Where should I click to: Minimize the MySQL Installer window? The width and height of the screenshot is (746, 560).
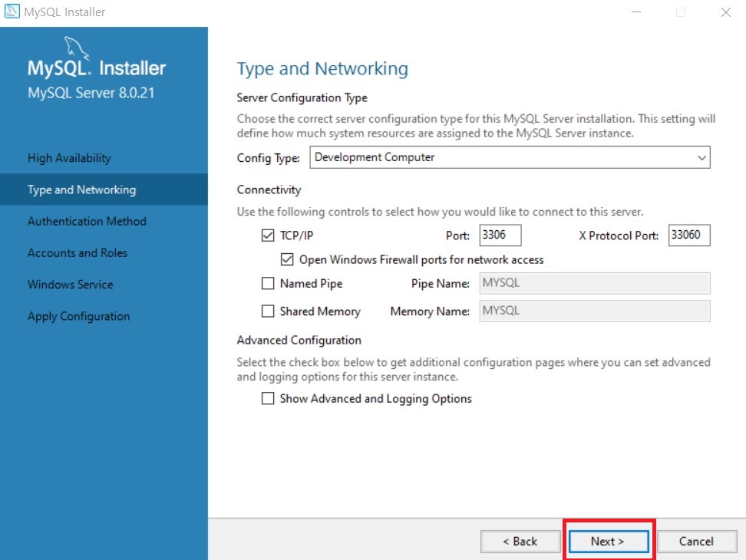[x=636, y=12]
